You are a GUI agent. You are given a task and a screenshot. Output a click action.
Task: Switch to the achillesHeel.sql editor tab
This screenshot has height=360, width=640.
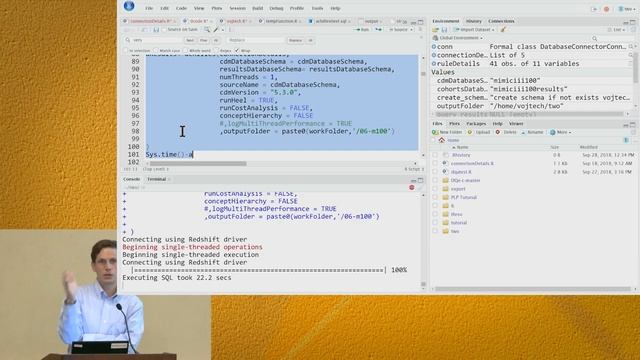329,21
